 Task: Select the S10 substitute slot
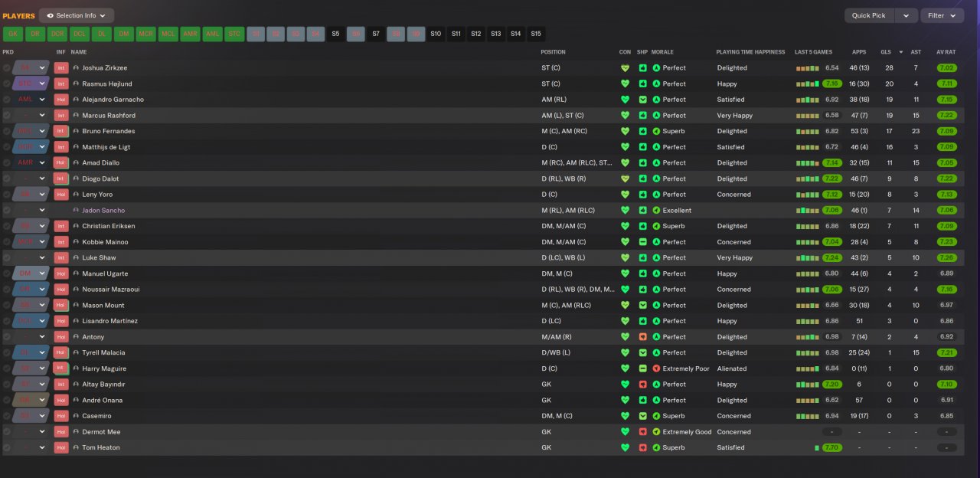click(x=436, y=34)
